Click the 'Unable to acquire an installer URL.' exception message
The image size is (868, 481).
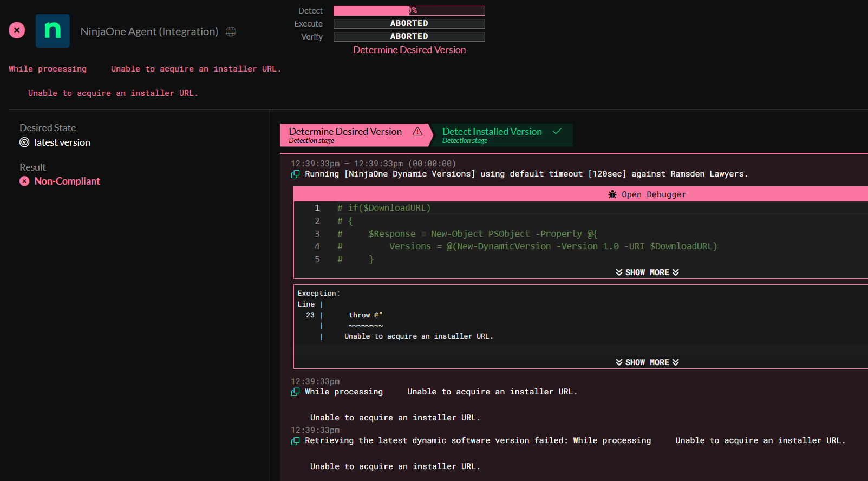[x=419, y=336]
